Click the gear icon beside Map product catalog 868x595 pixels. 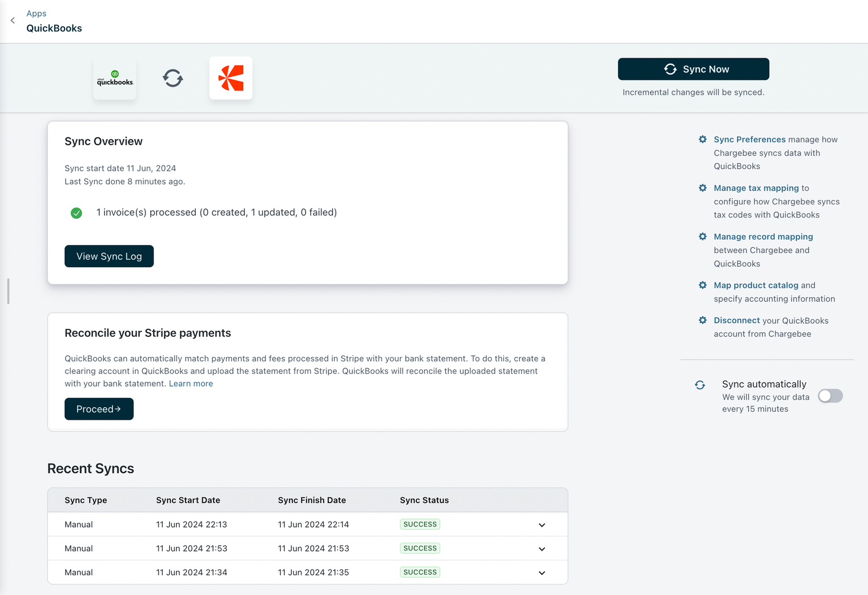(702, 285)
